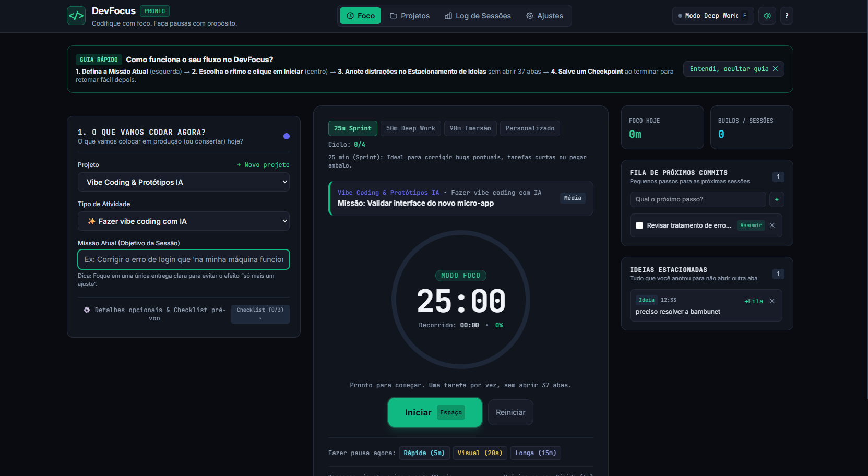Click the 'Qual o próximo passo?' field
The height and width of the screenshot is (476, 868).
point(698,199)
